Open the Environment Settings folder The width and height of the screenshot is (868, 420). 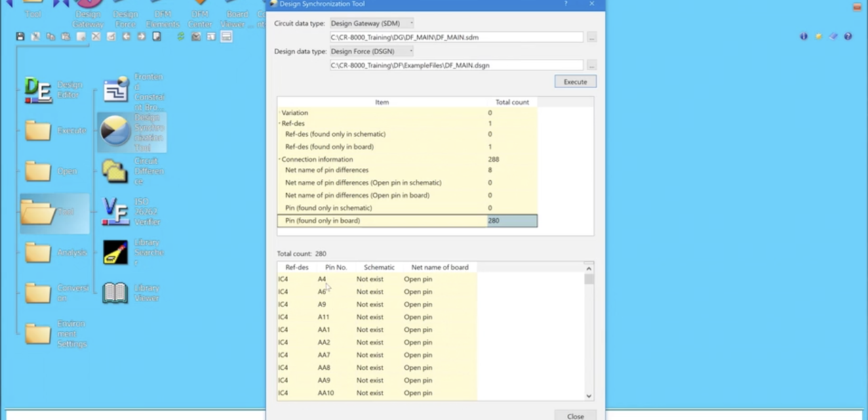tap(39, 333)
